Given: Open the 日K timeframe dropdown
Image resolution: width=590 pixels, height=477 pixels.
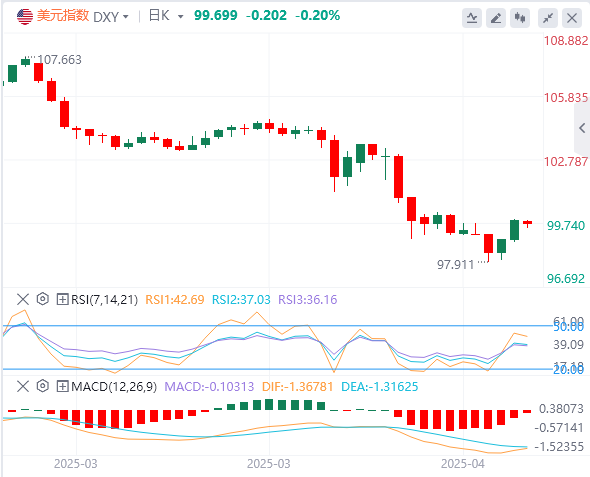Looking at the screenshot, I should [x=166, y=16].
